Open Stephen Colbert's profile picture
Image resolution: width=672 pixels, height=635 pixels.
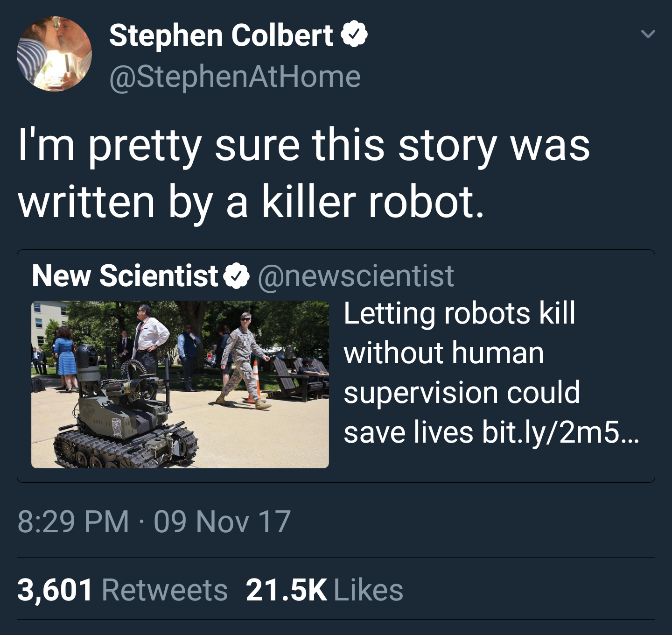(53, 51)
